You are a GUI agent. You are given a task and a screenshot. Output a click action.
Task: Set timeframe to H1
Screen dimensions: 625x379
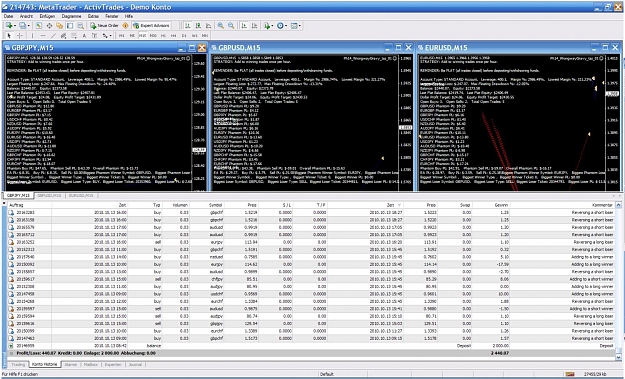click(163, 36)
